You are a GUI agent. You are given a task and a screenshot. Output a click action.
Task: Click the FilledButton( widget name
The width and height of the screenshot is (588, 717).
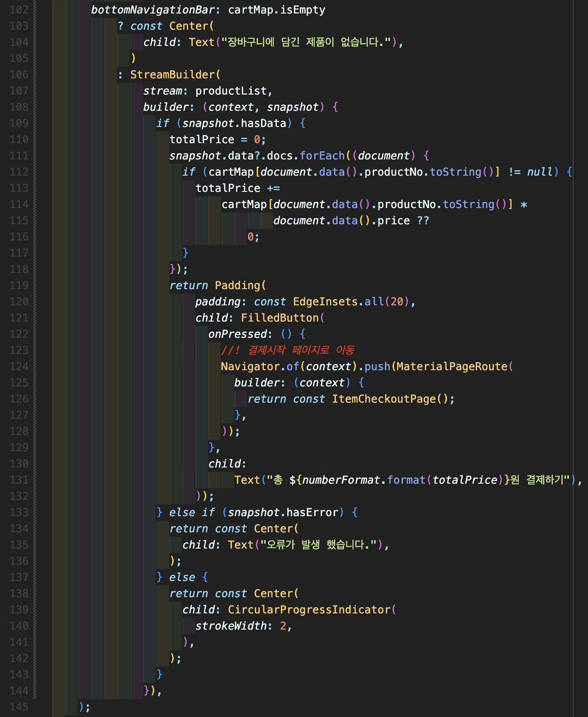coord(283,318)
